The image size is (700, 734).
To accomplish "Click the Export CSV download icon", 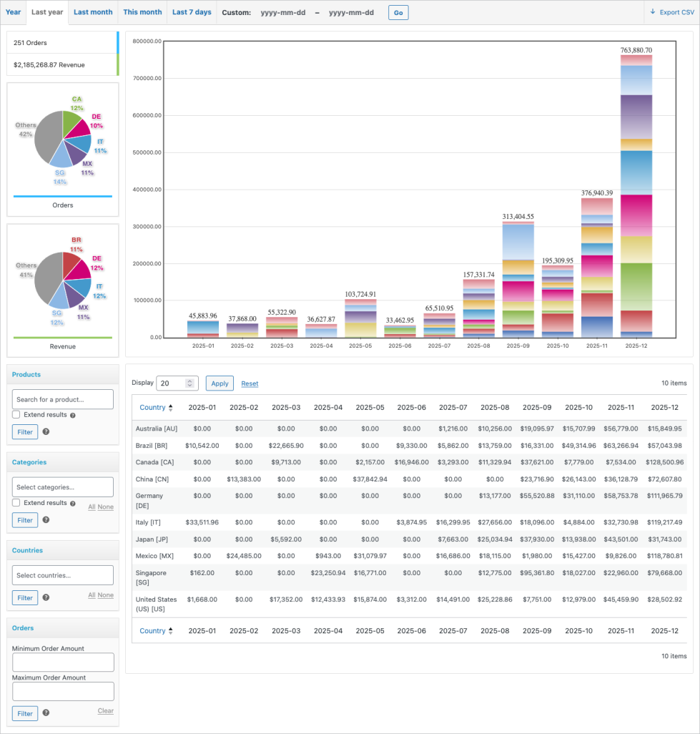I will pos(652,11).
